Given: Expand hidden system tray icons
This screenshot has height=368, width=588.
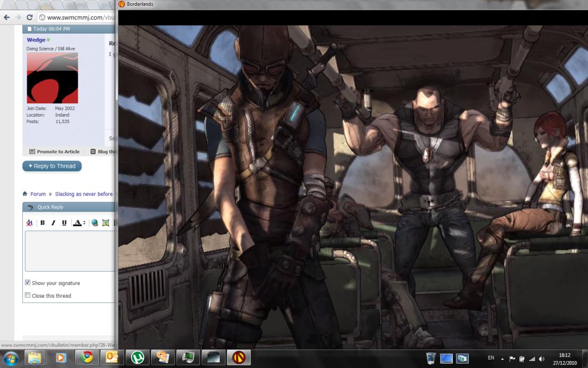Looking at the screenshot, I should coord(502,359).
